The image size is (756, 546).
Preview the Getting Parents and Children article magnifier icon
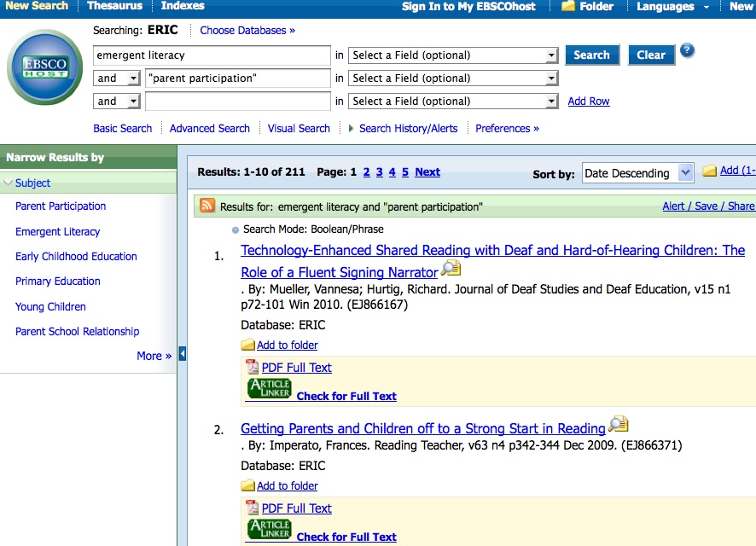pyautogui.click(x=618, y=424)
